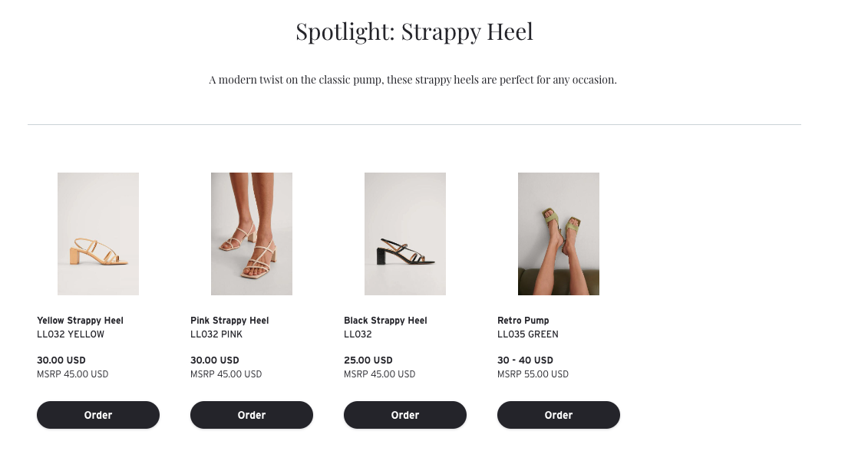Screen dimensions: 868x474
Task: Select the Retro Pump price range text
Action: pos(526,360)
